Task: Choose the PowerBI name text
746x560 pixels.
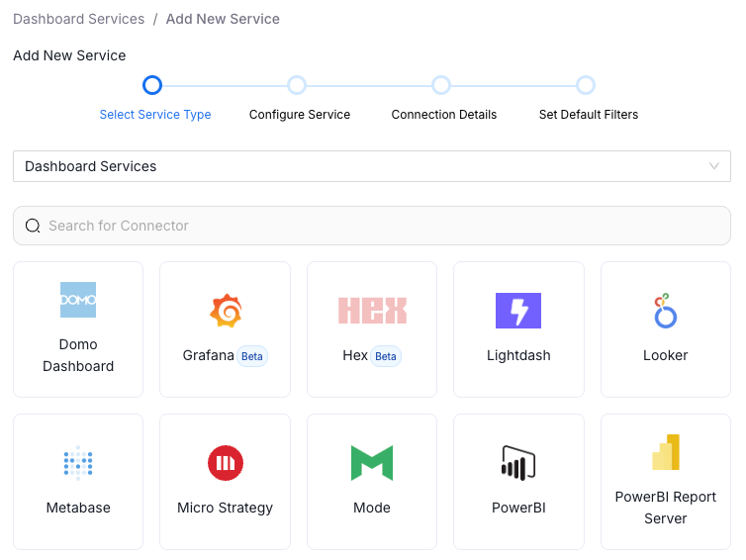Action: coord(518,508)
